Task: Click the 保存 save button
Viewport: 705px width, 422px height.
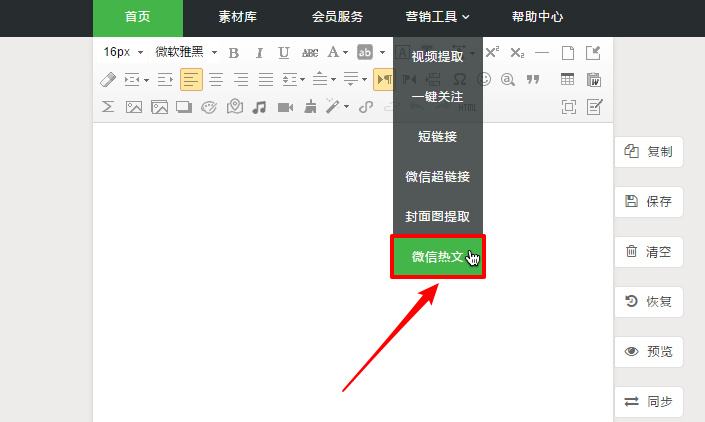Action: [648, 202]
